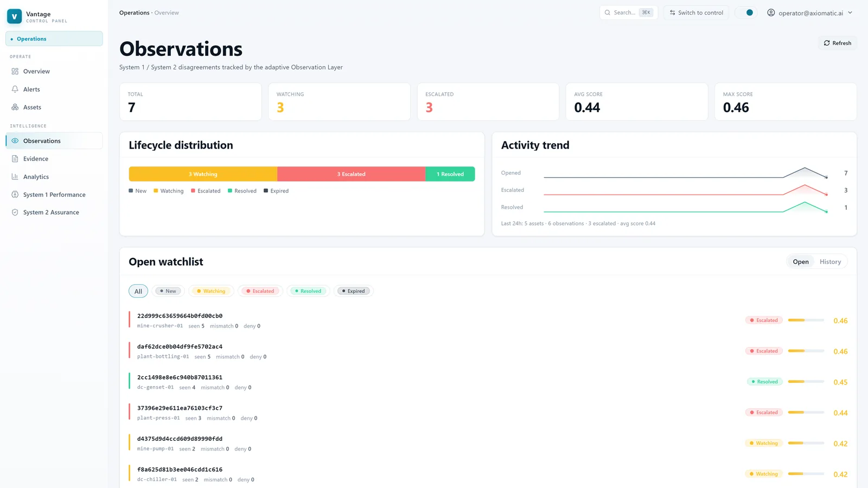Viewport: 868px width, 488px height.
Task: Click the search magnifier icon
Action: [608, 12]
